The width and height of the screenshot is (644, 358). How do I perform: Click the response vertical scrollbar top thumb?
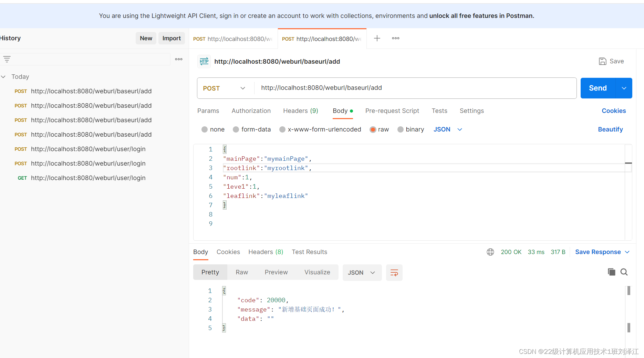(x=629, y=291)
